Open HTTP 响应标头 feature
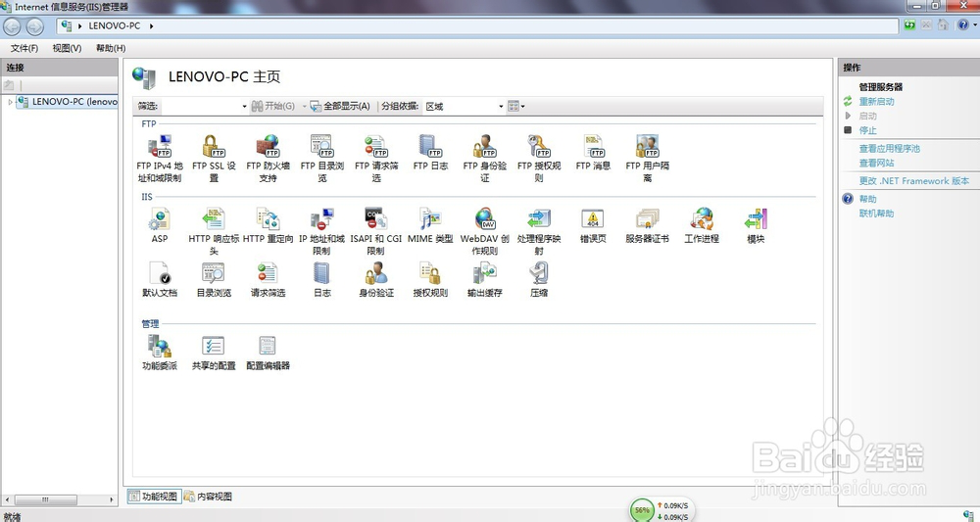Image resolution: width=980 pixels, height=522 pixels. [x=214, y=231]
